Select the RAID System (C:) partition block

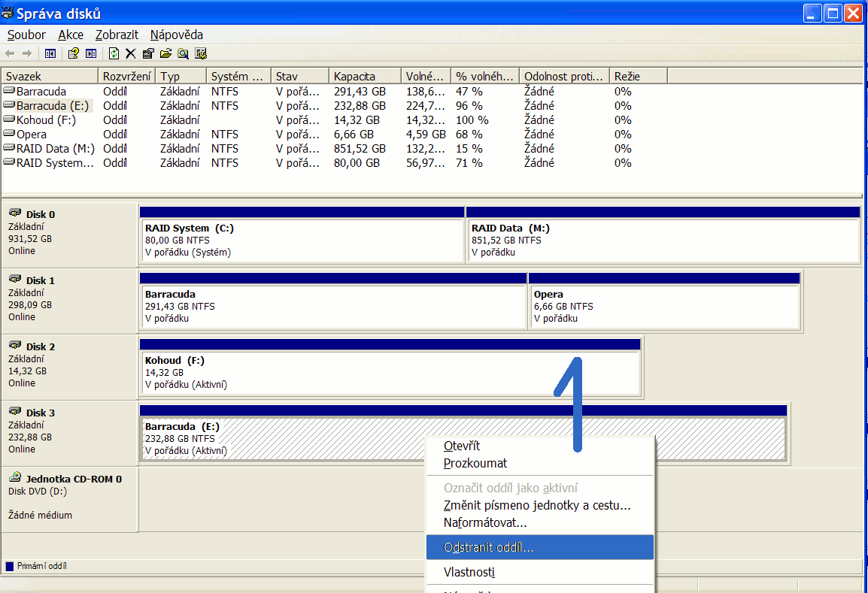click(x=301, y=240)
